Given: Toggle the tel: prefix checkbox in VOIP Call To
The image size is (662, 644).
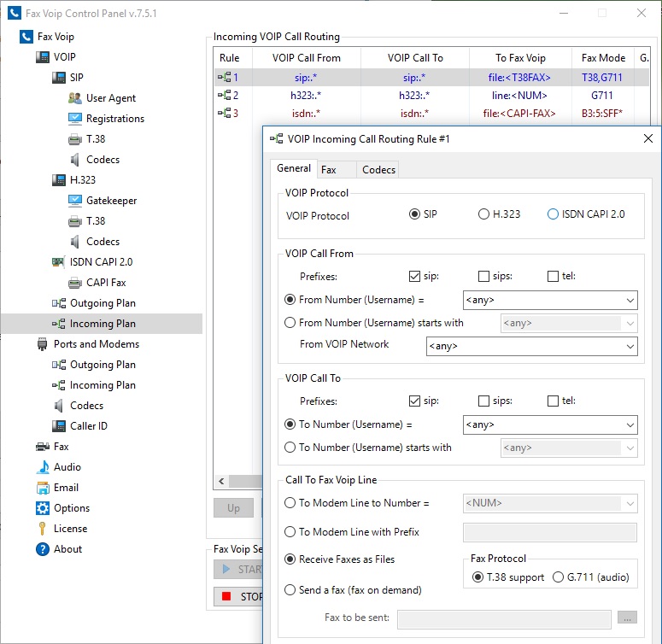Looking at the screenshot, I should tap(553, 401).
